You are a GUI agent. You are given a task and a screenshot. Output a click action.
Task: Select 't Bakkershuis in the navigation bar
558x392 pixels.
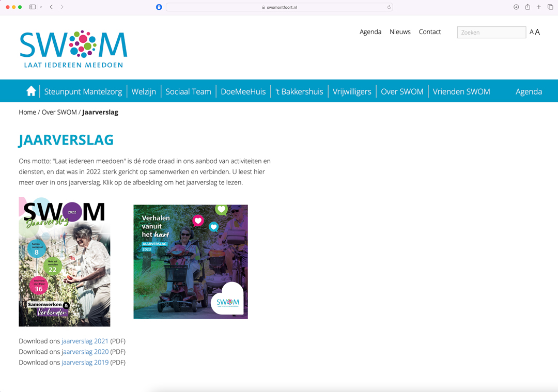point(300,91)
